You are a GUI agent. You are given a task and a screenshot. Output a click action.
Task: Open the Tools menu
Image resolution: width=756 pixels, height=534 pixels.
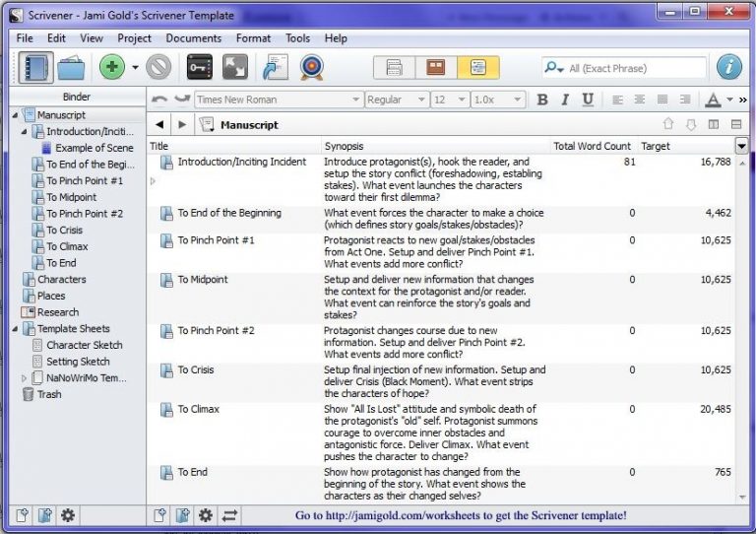point(297,38)
